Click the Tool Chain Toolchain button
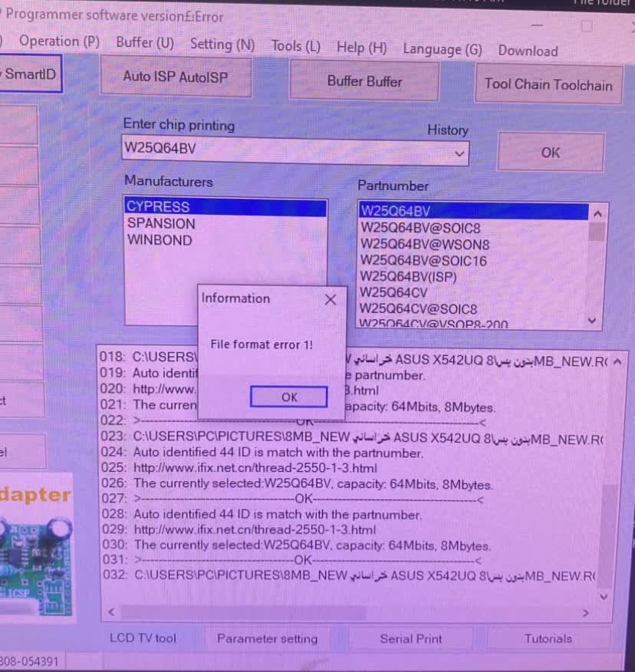 click(548, 84)
